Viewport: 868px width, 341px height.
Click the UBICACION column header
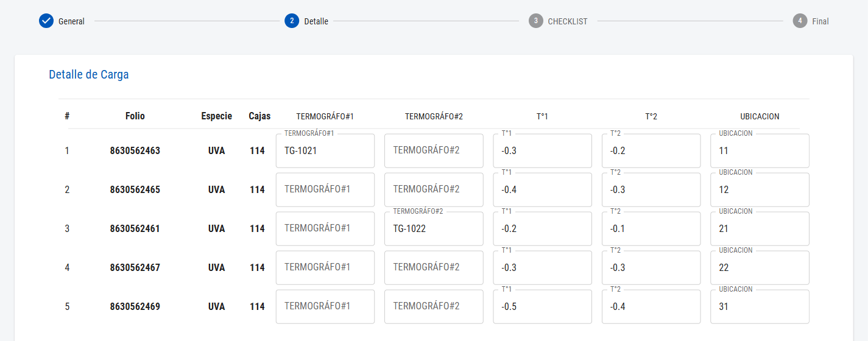pos(760,116)
